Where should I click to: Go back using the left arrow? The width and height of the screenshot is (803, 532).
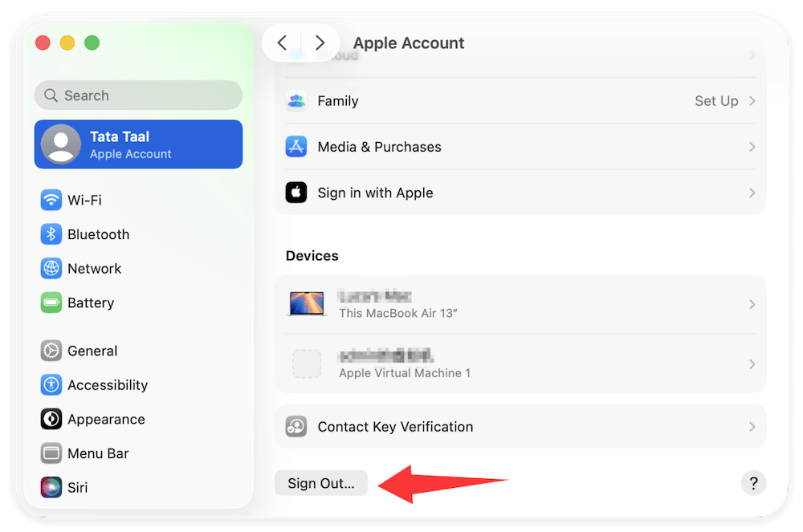[282, 43]
